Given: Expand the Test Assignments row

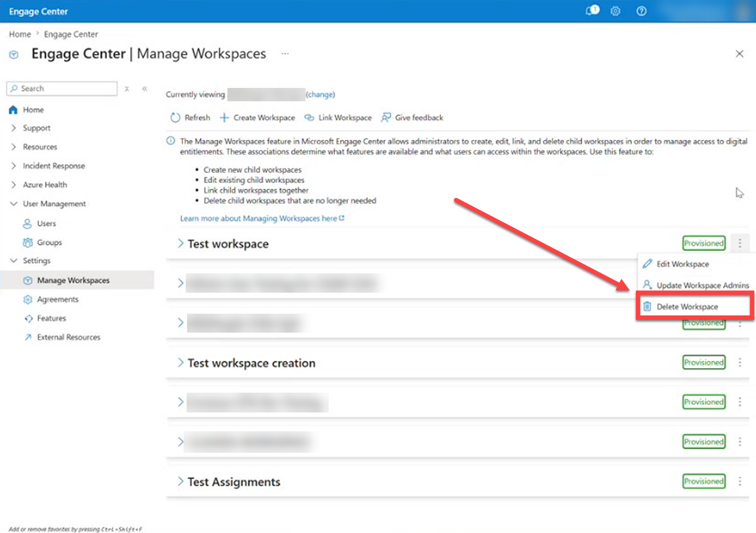Looking at the screenshot, I should coord(181,482).
